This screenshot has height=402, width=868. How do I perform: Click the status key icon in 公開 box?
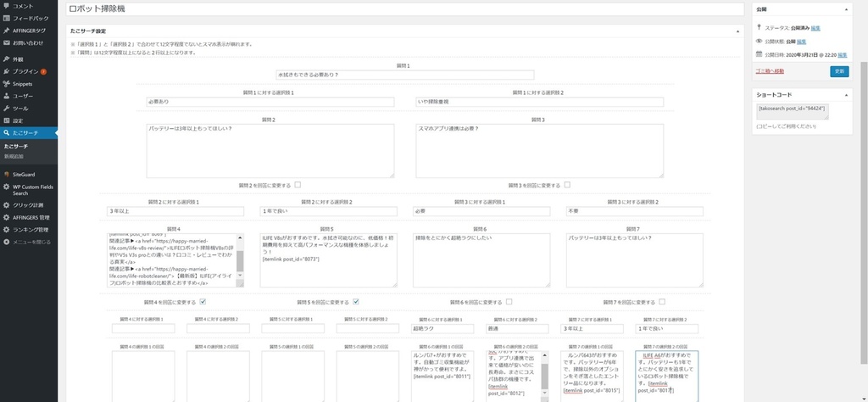pos(759,27)
